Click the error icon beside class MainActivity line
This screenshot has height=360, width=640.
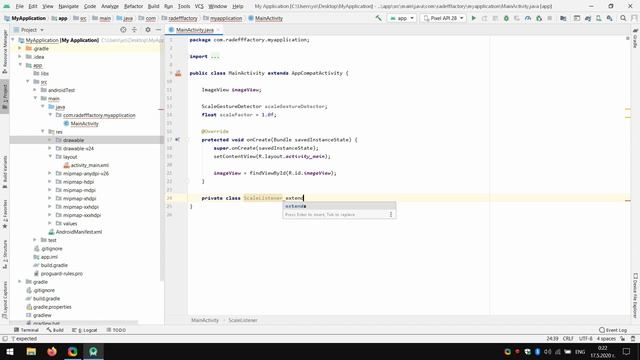(x=178, y=73)
